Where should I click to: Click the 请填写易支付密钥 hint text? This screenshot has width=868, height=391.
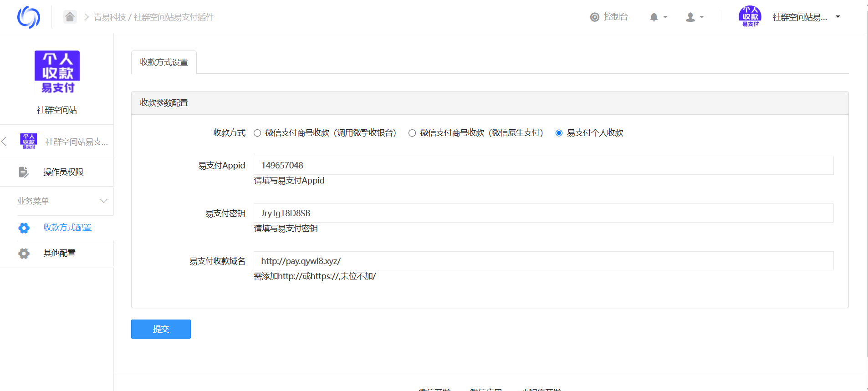[286, 229]
